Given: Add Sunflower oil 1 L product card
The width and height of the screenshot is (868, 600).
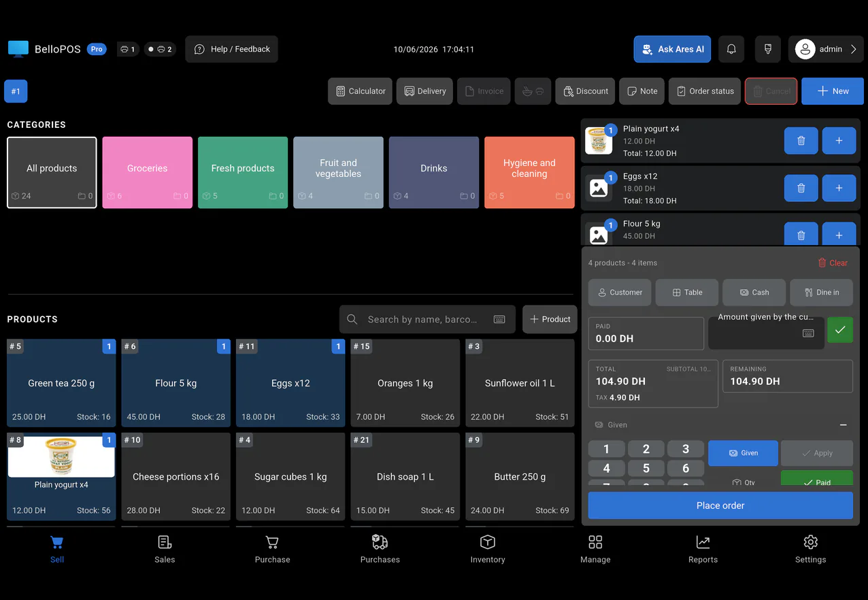Looking at the screenshot, I should coord(520,383).
